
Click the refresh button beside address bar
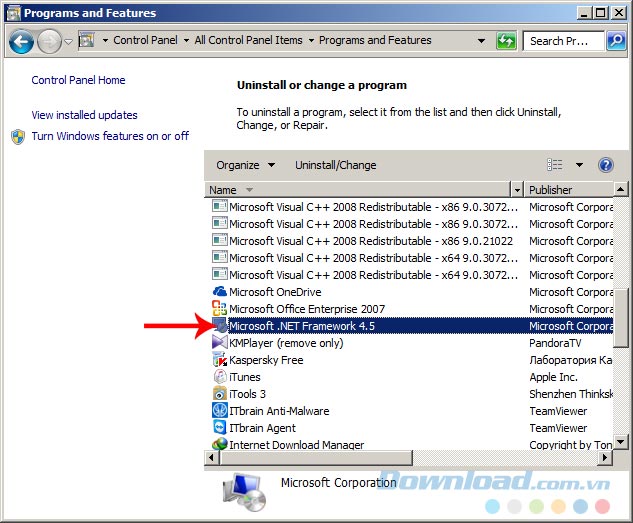point(507,41)
